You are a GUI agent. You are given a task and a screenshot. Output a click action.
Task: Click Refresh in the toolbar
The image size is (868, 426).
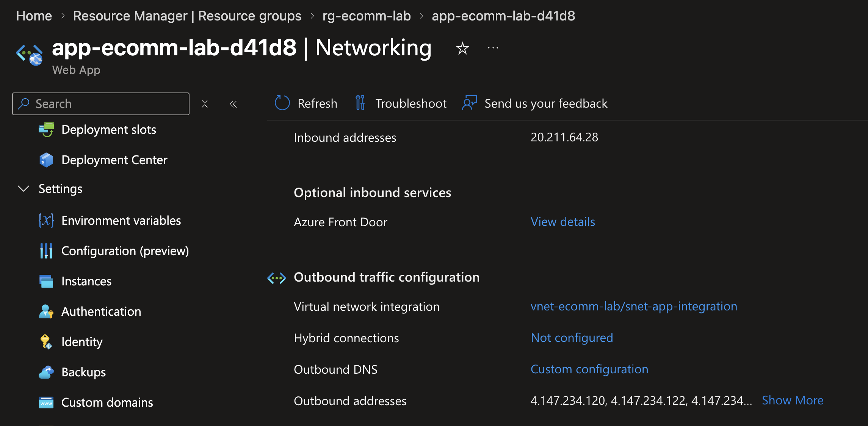(x=306, y=103)
